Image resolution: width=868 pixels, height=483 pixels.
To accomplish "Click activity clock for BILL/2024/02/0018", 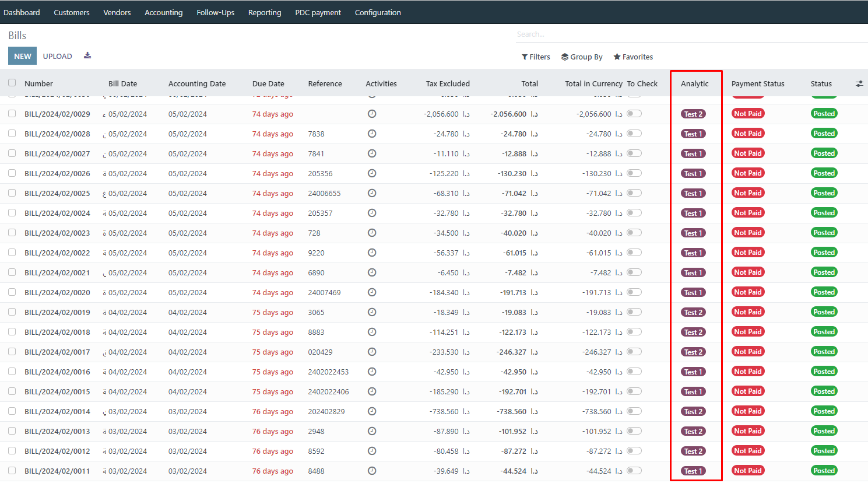I will click(x=372, y=332).
